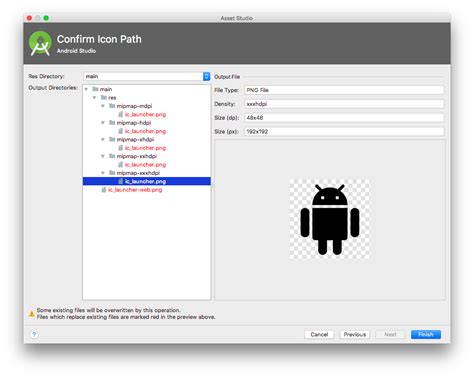Select ic_launcher.png under mipmap-hdpi

pyautogui.click(x=145, y=131)
